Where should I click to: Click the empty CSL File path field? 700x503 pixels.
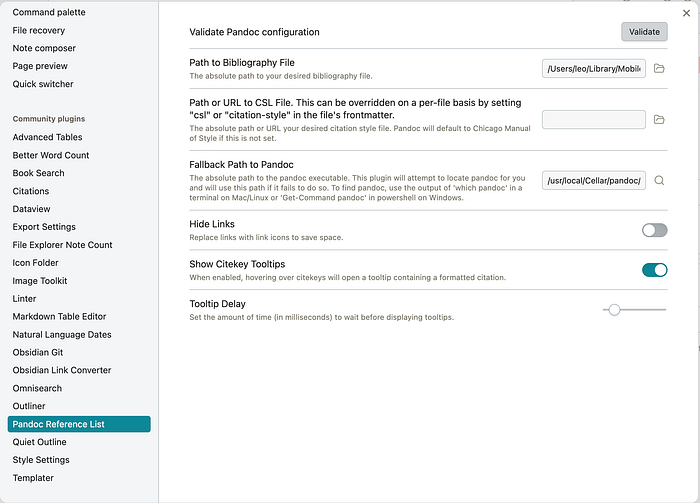coord(594,120)
